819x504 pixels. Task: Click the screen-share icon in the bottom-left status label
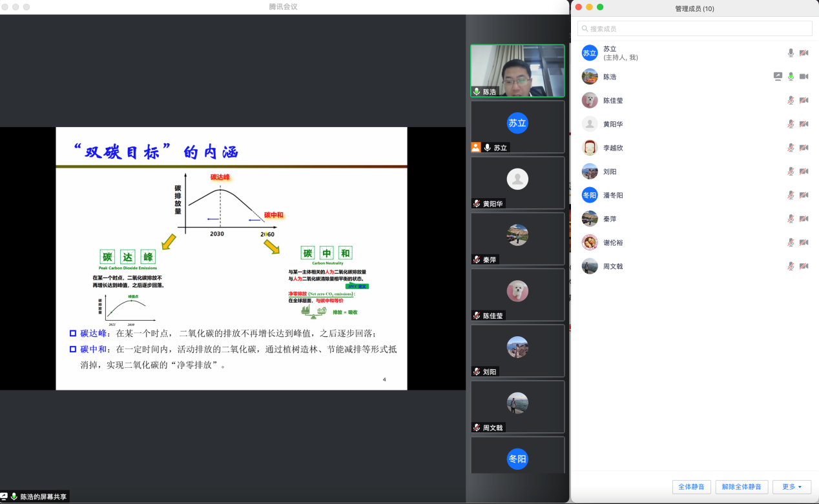(4, 497)
